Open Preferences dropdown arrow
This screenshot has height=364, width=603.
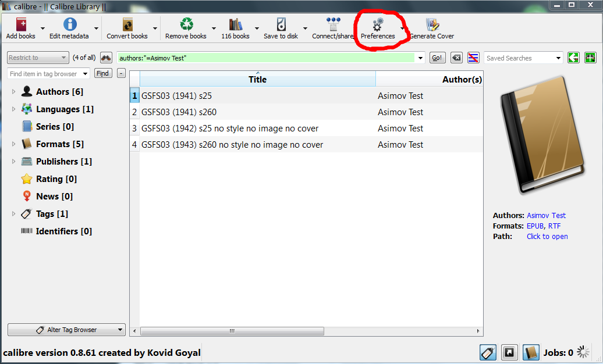pos(402,28)
